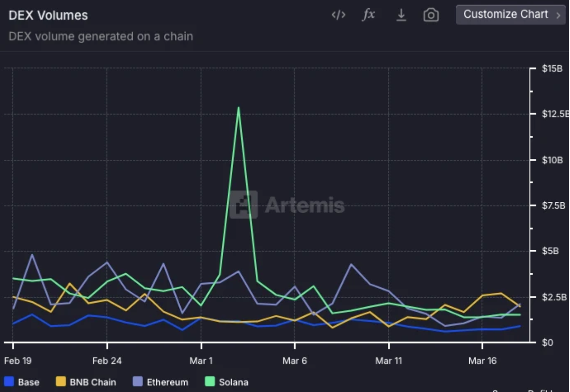The image size is (570, 392).
Task: Download chart data with the download icon
Action: pyautogui.click(x=401, y=15)
